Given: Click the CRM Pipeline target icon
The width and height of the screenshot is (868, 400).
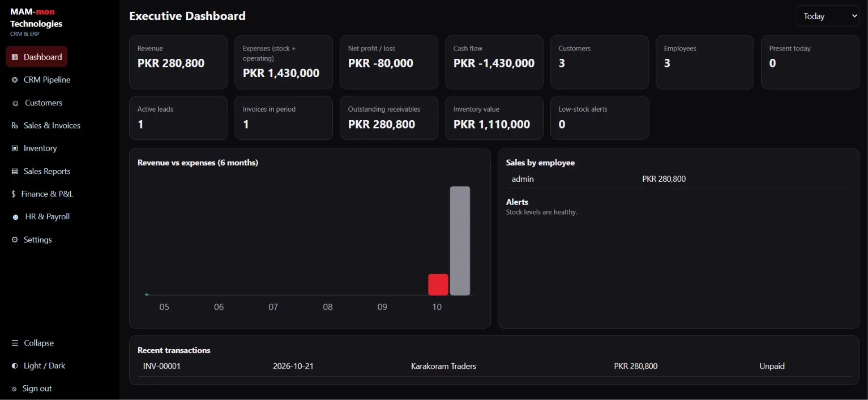Looking at the screenshot, I should (x=15, y=80).
